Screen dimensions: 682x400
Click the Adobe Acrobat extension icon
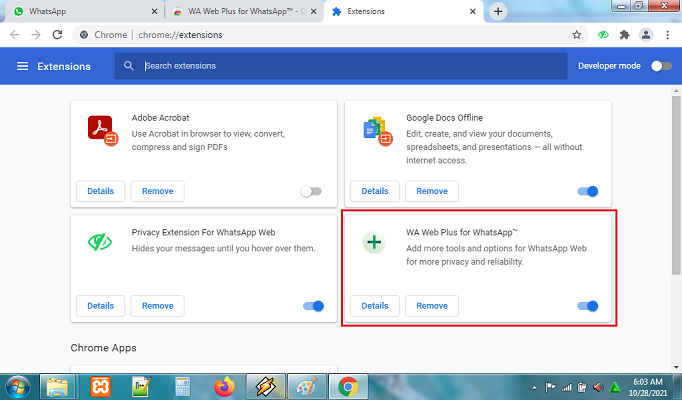click(x=103, y=130)
